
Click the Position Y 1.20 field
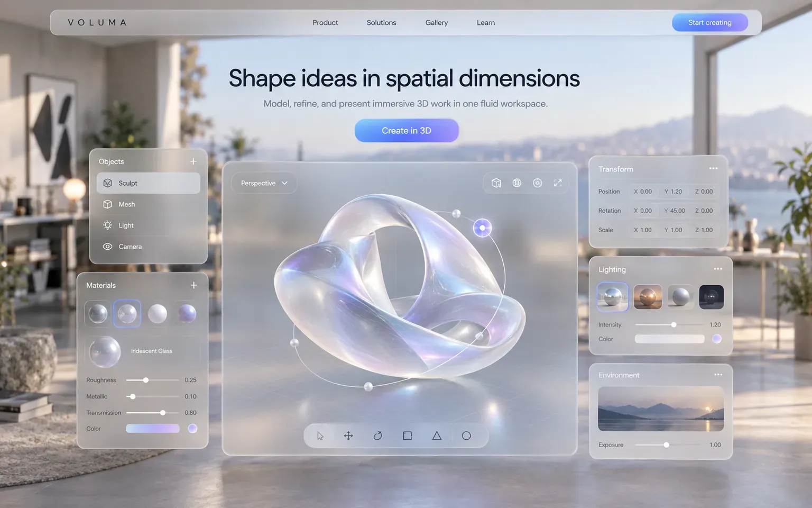pos(673,192)
